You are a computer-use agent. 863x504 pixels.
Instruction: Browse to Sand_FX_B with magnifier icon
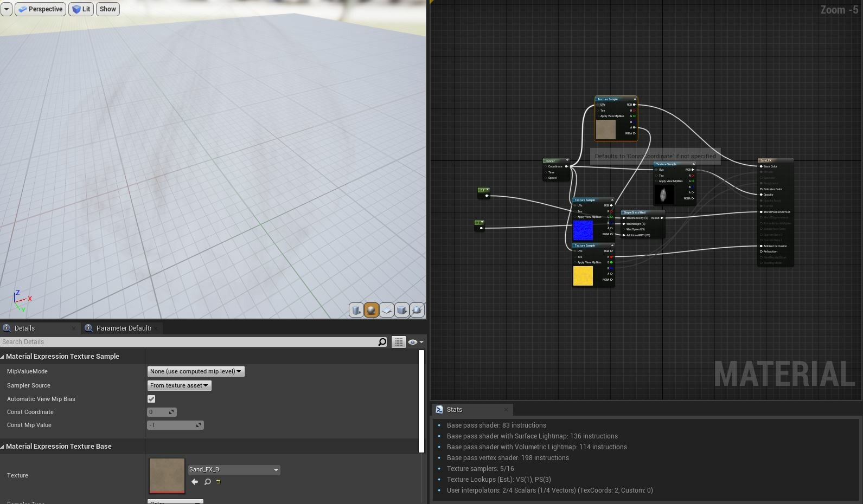tap(207, 482)
